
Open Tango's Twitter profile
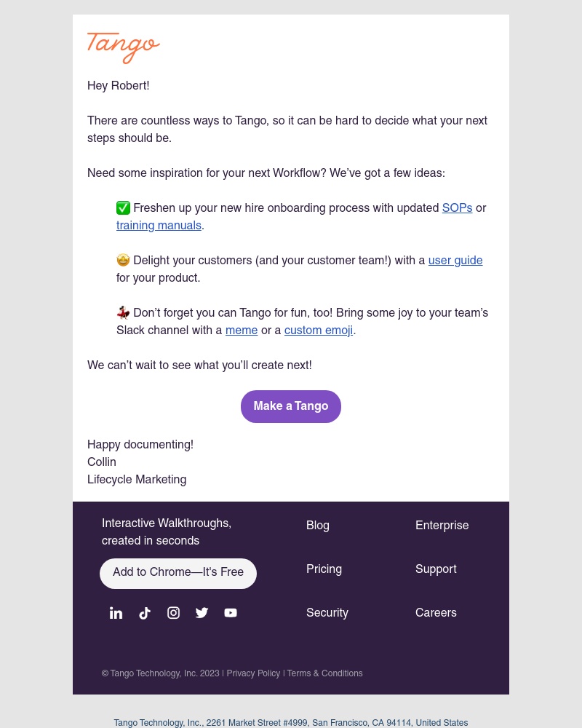tap(202, 613)
